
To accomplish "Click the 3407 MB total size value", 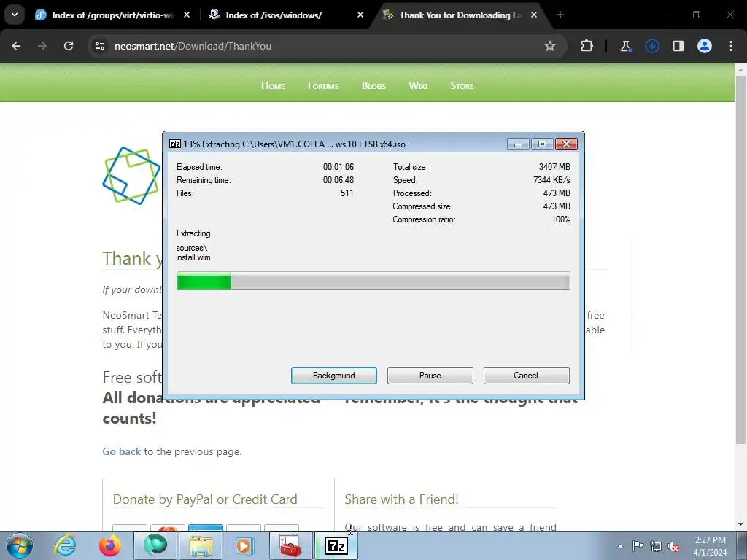I will click(554, 167).
